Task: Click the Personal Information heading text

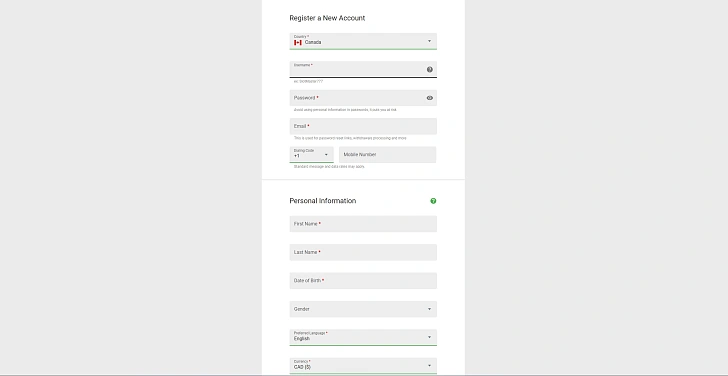Action: tap(323, 201)
